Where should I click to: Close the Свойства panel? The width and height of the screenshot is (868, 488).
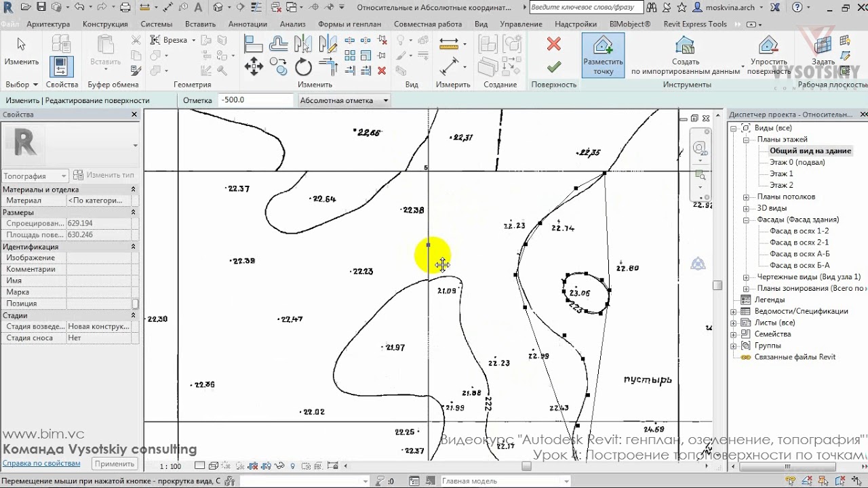(134, 115)
